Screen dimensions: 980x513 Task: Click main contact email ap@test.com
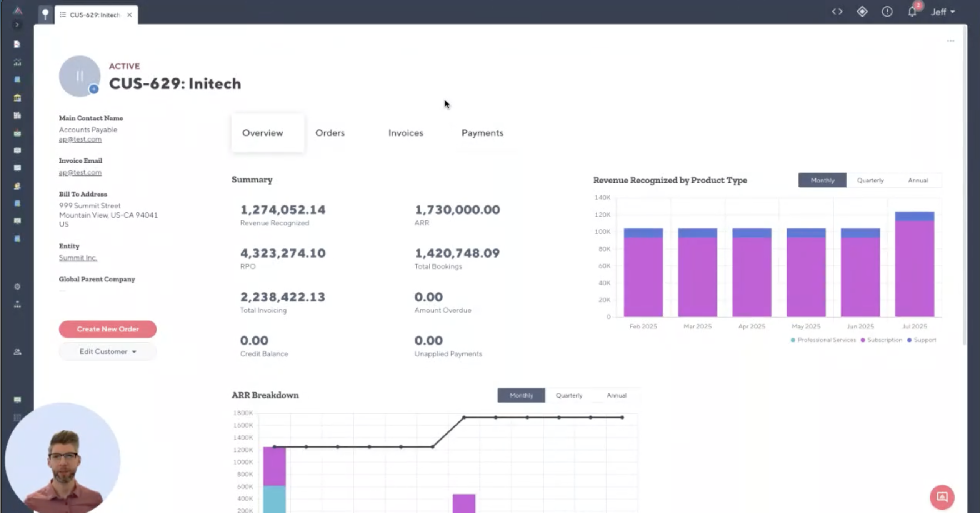pos(80,139)
